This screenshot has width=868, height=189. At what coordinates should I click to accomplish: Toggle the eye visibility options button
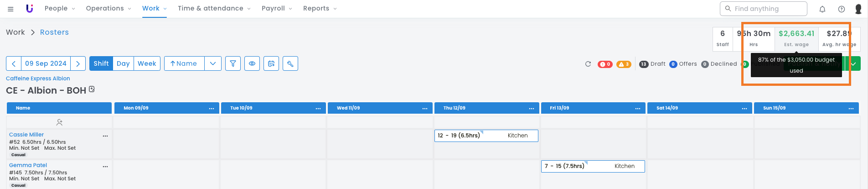252,63
